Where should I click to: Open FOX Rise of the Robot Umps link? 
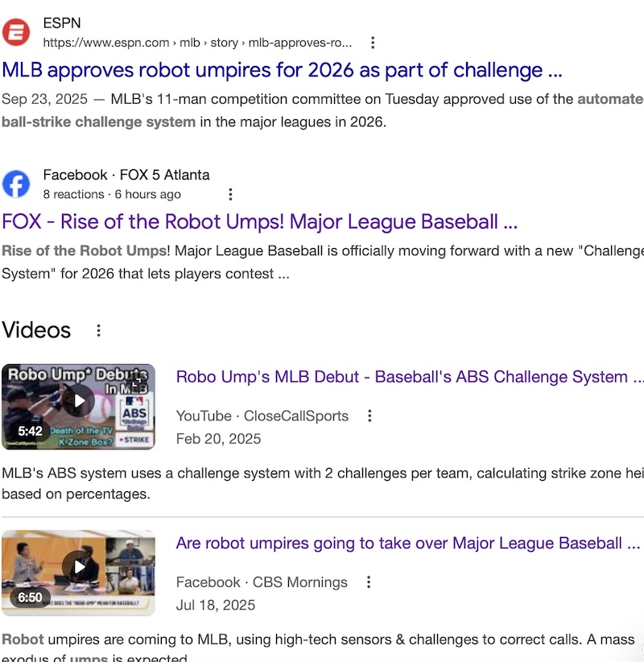259,221
